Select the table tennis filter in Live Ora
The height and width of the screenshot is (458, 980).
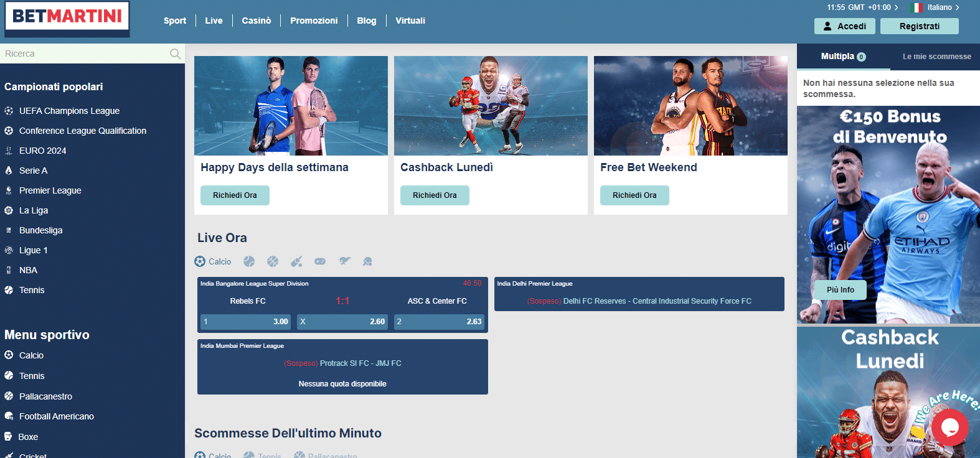[x=367, y=261]
